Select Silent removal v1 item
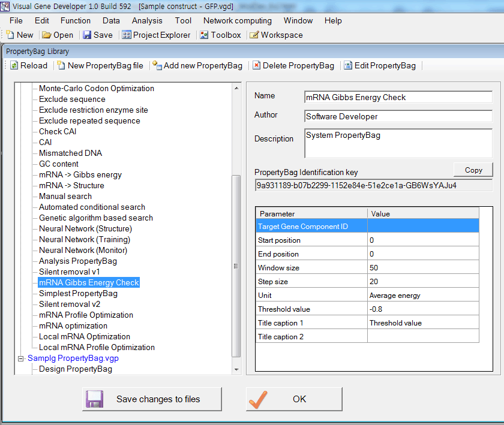Viewport: 504px width, 425px height. click(x=70, y=272)
